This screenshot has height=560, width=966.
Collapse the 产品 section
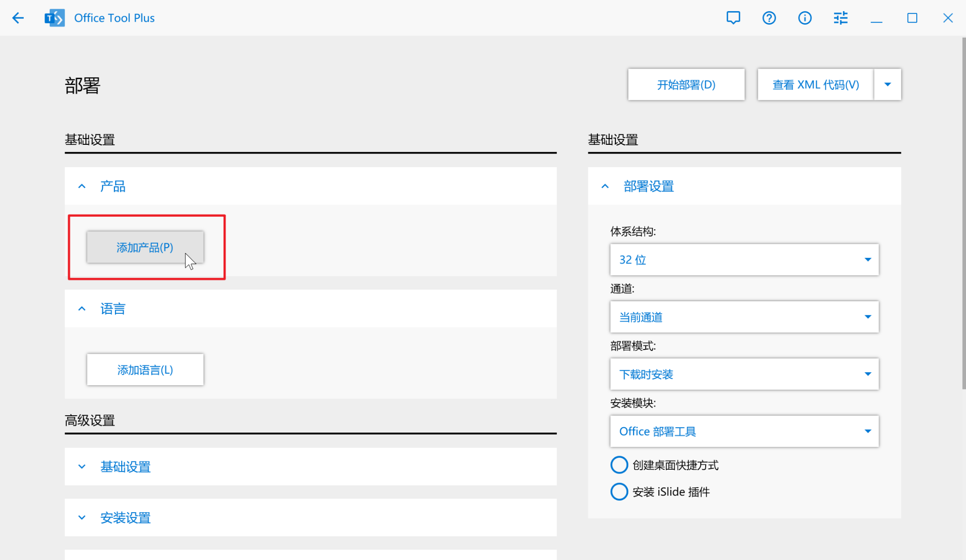[x=311, y=186]
